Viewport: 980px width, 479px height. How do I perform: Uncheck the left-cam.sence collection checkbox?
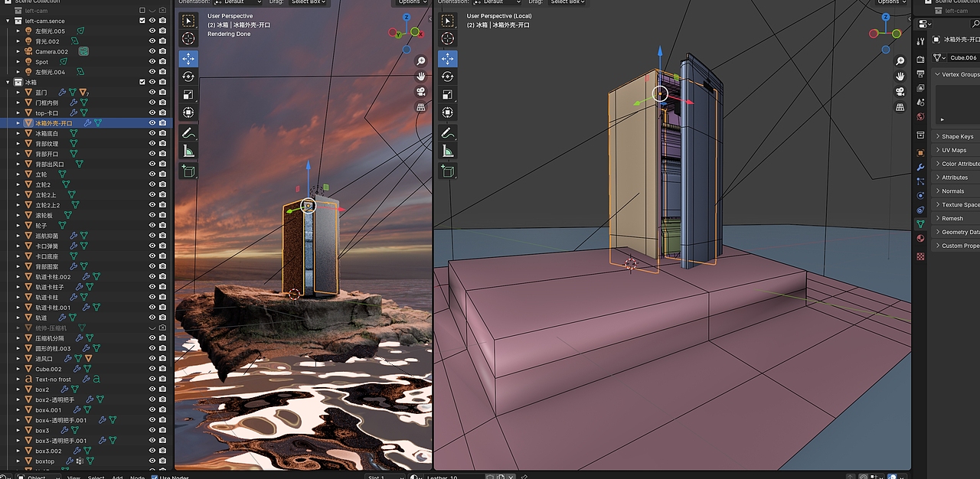click(x=142, y=21)
